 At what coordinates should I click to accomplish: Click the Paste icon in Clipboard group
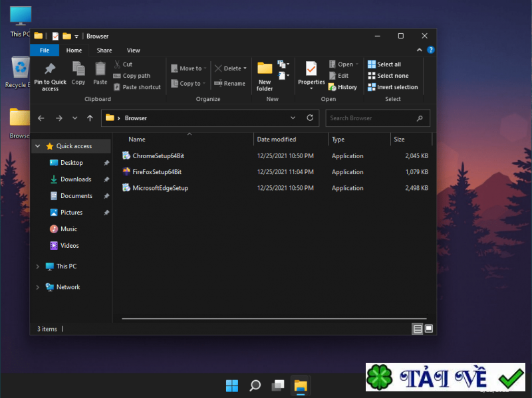tap(100, 69)
